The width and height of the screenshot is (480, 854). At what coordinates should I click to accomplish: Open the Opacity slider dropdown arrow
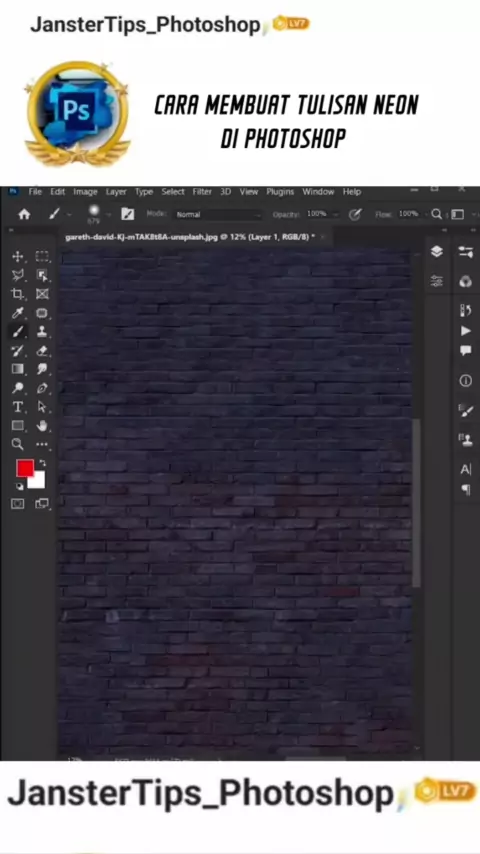point(336,215)
